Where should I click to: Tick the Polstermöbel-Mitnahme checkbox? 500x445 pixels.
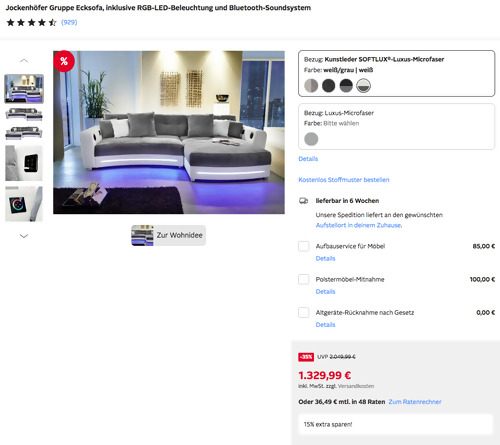click(303, 279)
